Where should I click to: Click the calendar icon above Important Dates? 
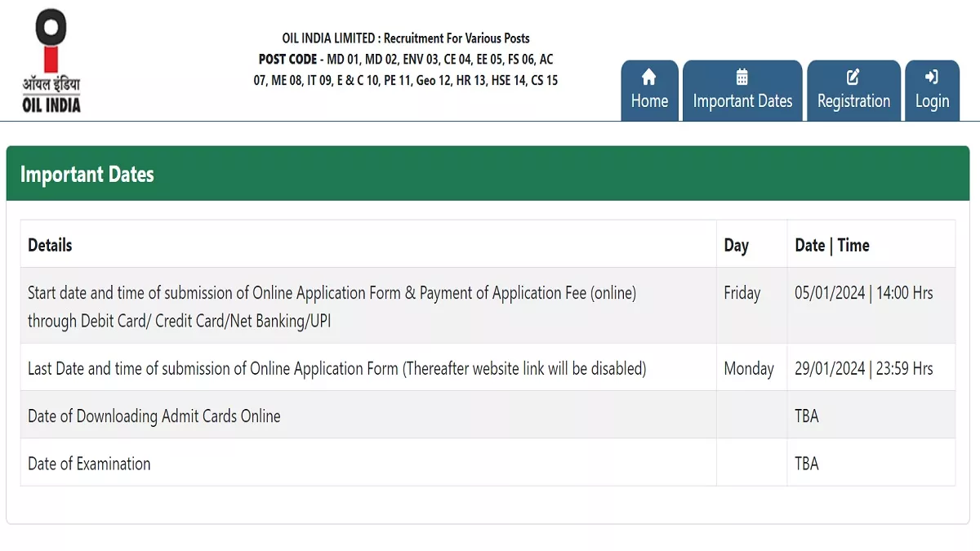(x=742, y=77)
